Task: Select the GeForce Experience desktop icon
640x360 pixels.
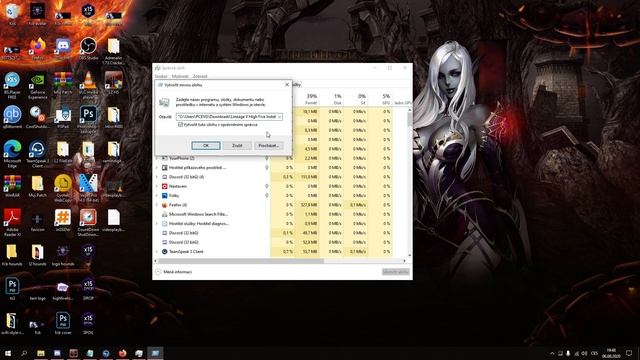Action: (38, 85)
